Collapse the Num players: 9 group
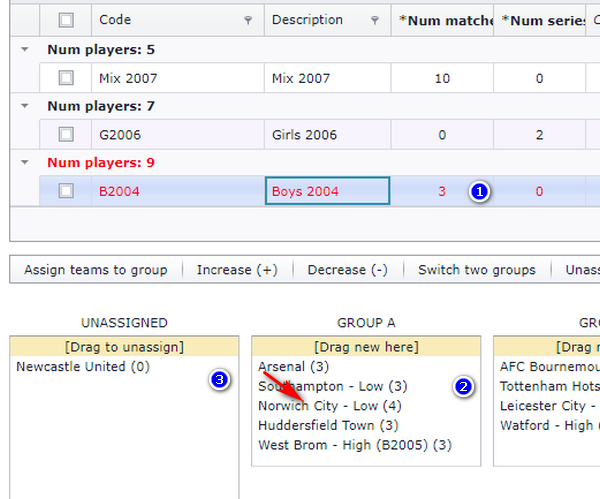This screenshot has height=499, width=600. click(25, 162)
